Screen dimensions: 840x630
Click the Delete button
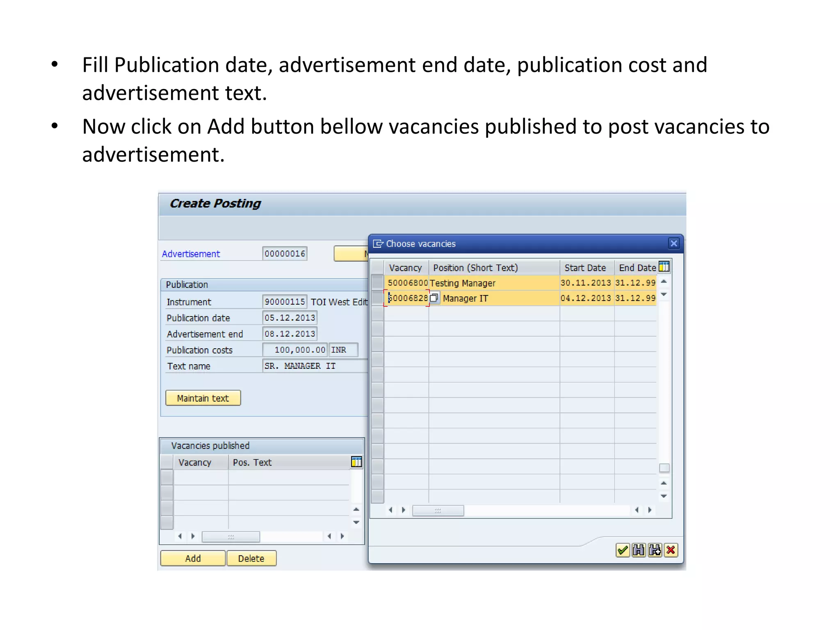(x=251, y=558)
